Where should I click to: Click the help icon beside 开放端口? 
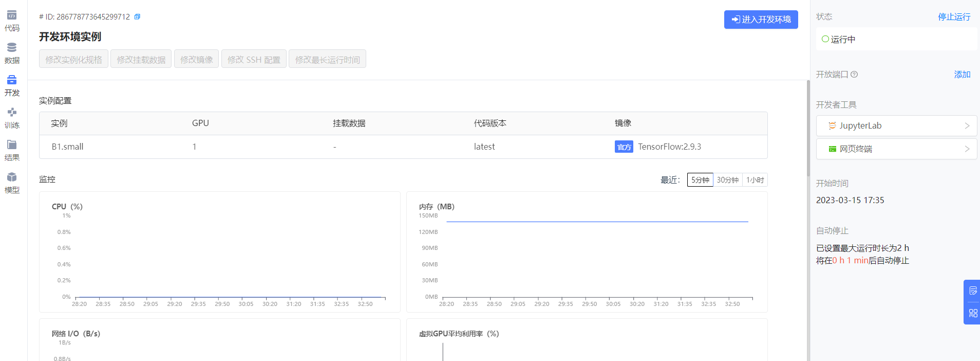tap(854, 75)
